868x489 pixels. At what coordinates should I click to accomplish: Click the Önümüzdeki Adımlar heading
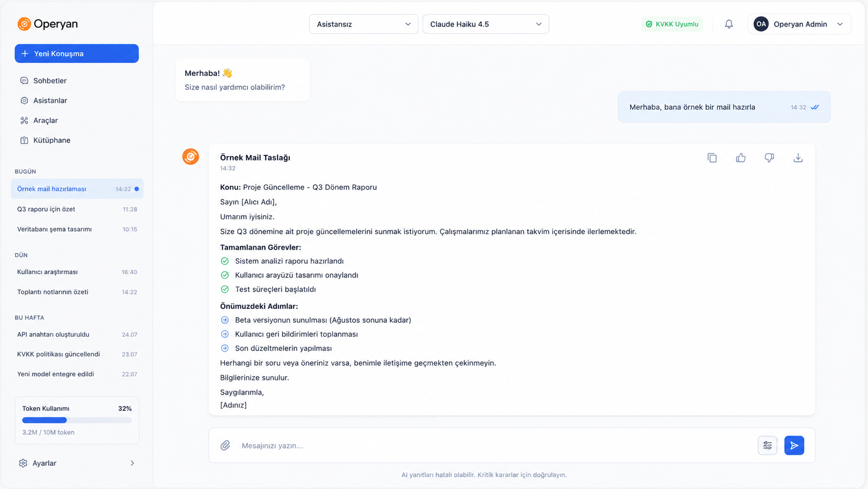click(x=259, y=306)
